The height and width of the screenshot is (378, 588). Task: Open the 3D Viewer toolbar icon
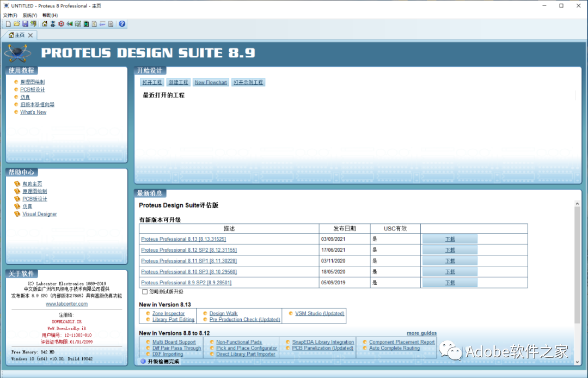(x=69, y=23)
